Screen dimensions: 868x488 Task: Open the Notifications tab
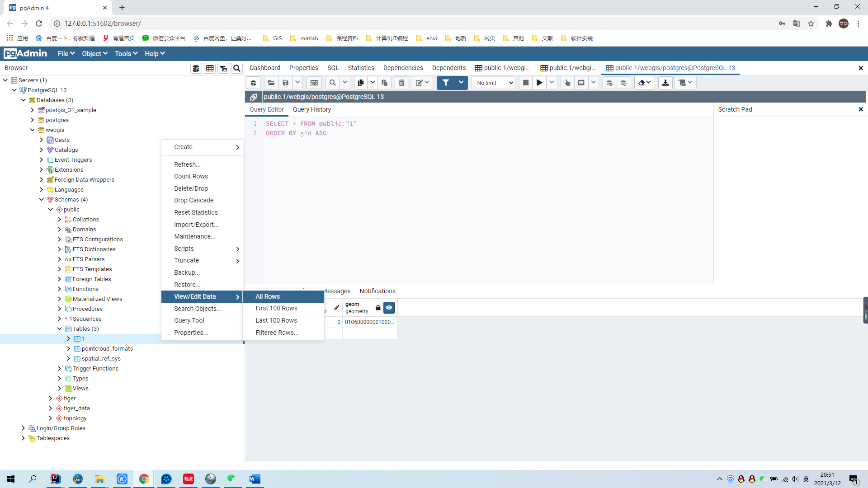(377, 291)
